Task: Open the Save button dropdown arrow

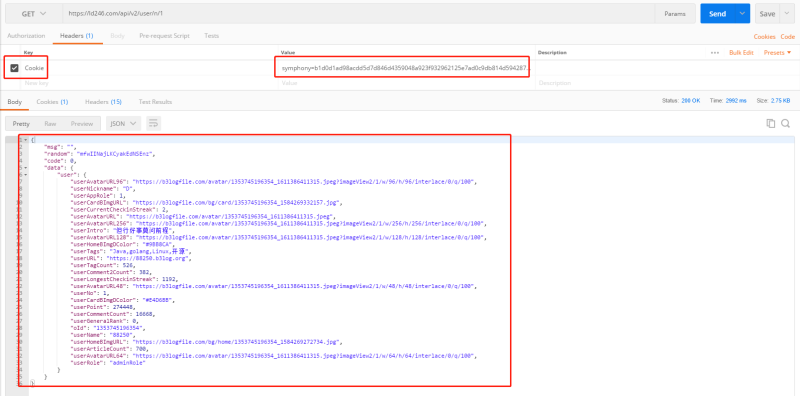Action: (787, 14)
